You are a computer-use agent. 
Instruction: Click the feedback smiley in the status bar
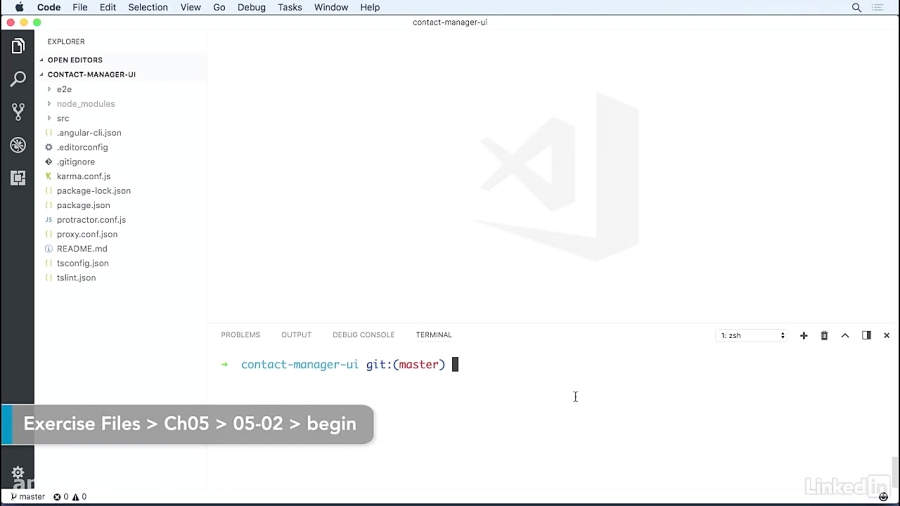[x=883, y=497]
